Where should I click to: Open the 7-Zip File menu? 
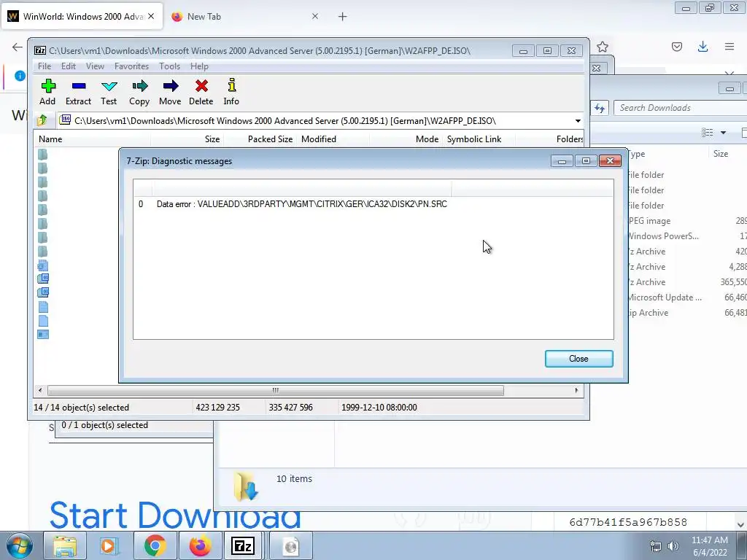tap(44, 66)
